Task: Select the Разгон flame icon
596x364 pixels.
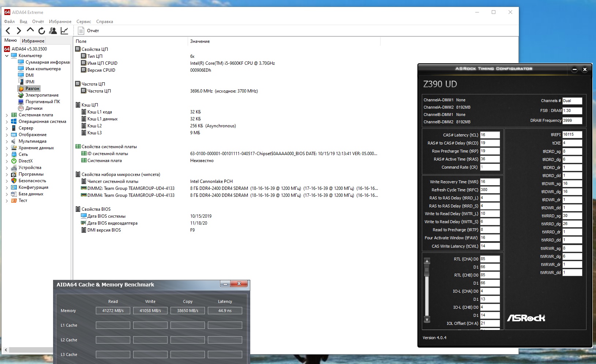Action: (21, 89)
